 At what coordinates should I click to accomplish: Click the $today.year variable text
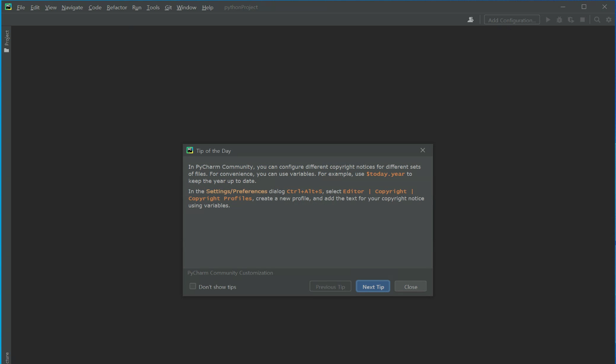click(385, 174)
